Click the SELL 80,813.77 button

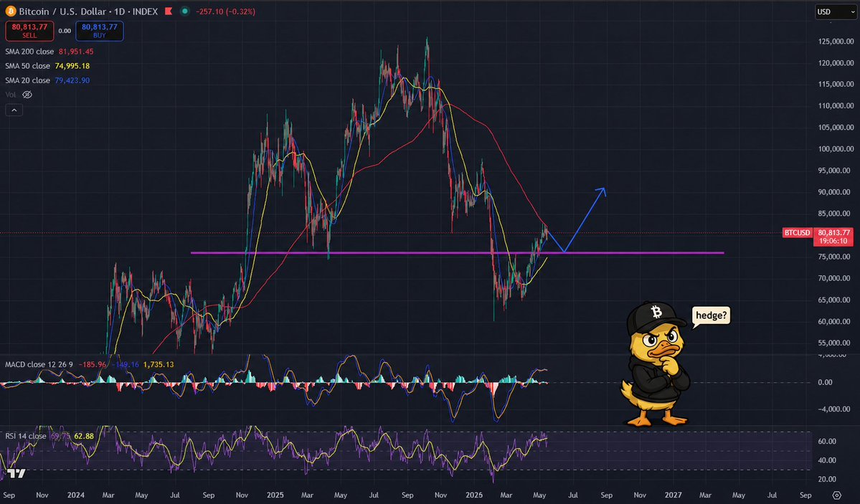click(29, 31)
